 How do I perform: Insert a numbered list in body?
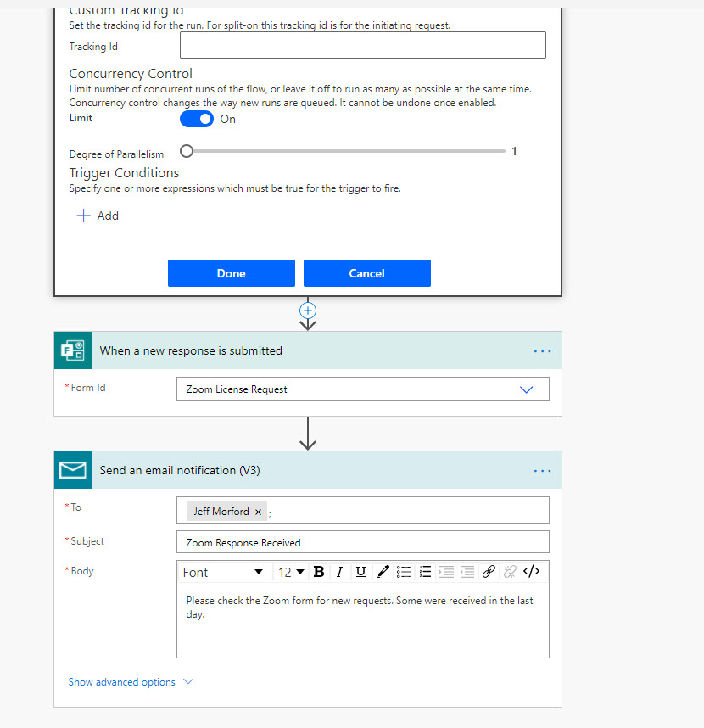pos(426,572)
